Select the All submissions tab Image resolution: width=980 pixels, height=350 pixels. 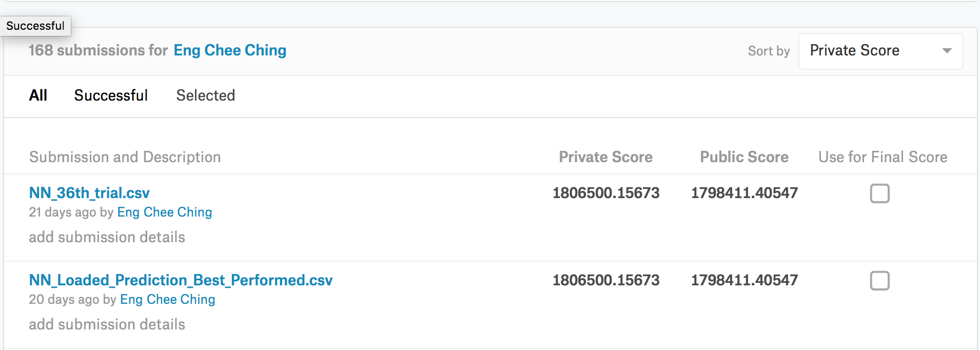38,95
